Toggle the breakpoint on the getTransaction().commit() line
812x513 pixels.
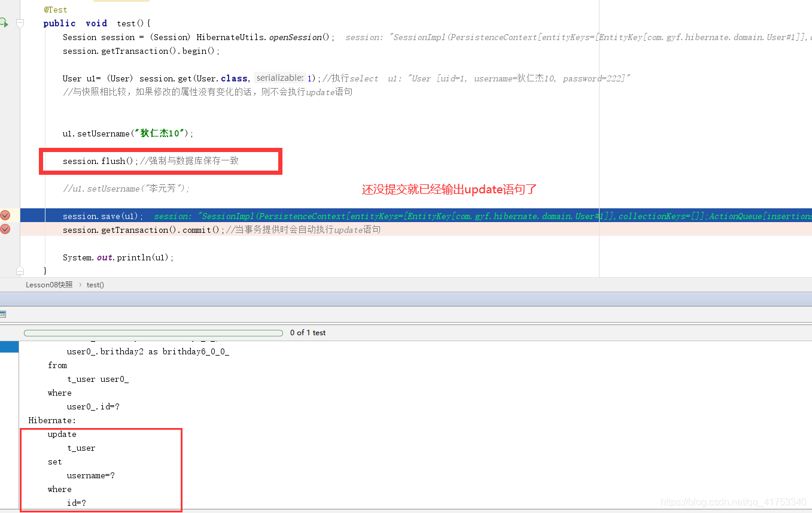click(x=5, y=229)
